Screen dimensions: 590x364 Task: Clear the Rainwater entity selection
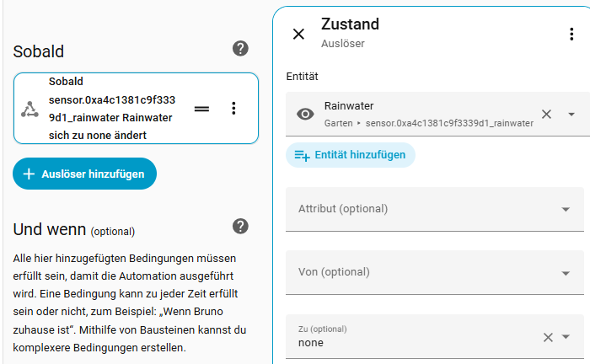click(x=546, y=114)
